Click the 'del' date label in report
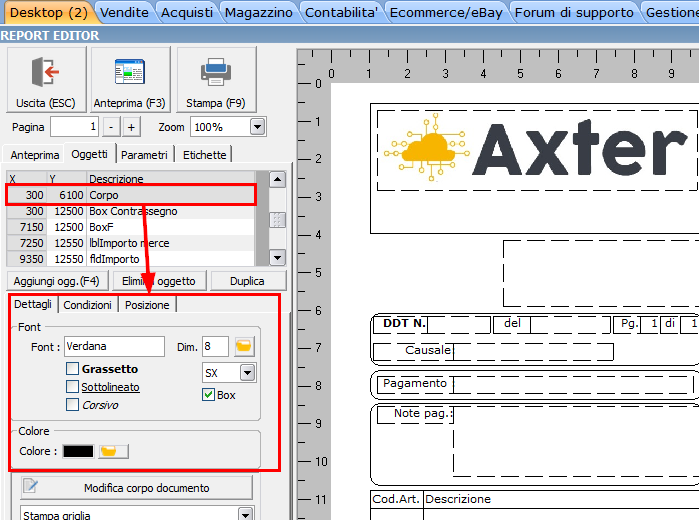 point(512,323)
